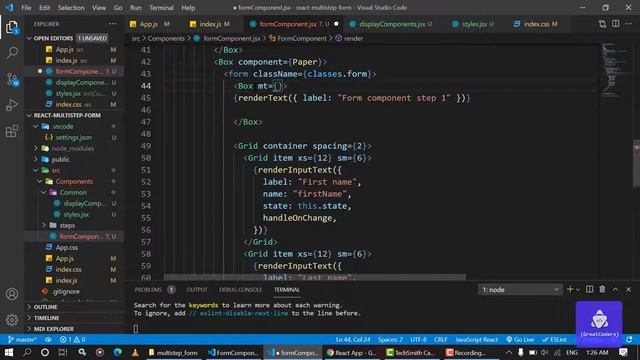Open the Terminal menu
The width and height of the screenshot is (640, 360).
161,8
